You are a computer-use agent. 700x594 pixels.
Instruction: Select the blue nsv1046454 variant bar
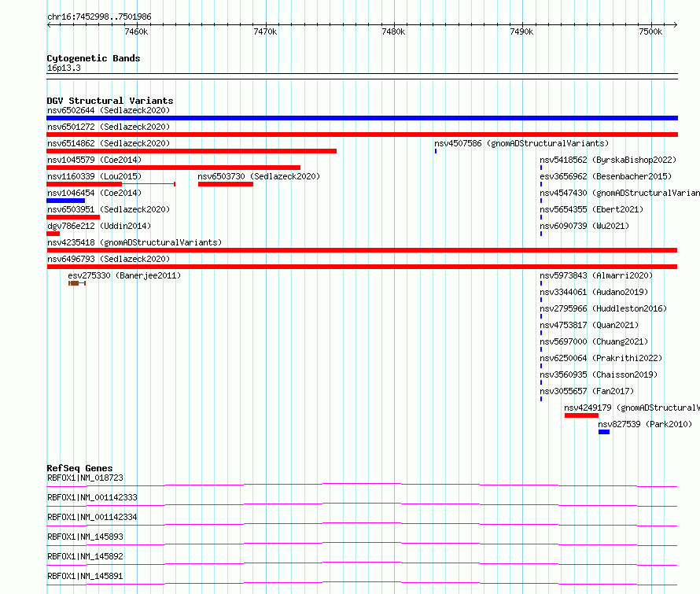point(65,201)
